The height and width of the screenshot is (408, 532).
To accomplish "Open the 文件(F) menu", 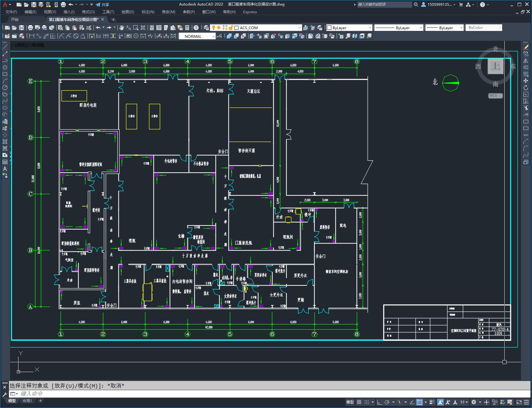I will coord(11,12).
